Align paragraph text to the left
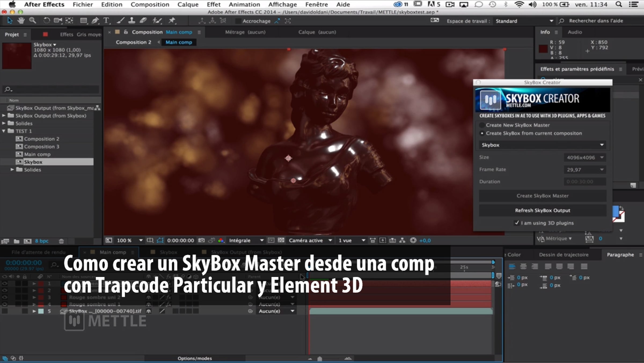The height and width of the screenshot is (363, 644). [512, 266]
